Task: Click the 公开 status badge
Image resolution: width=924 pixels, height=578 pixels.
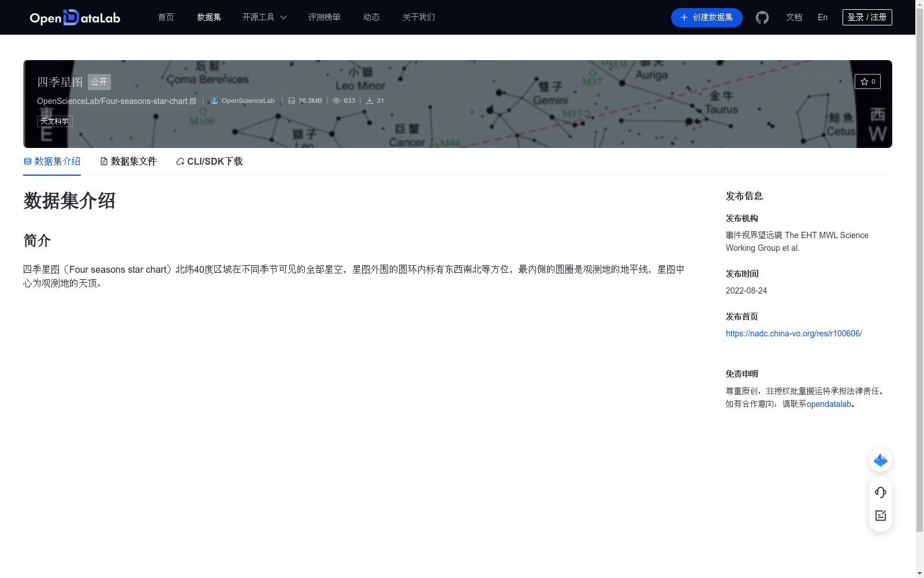Action: (x=99, y=81)
